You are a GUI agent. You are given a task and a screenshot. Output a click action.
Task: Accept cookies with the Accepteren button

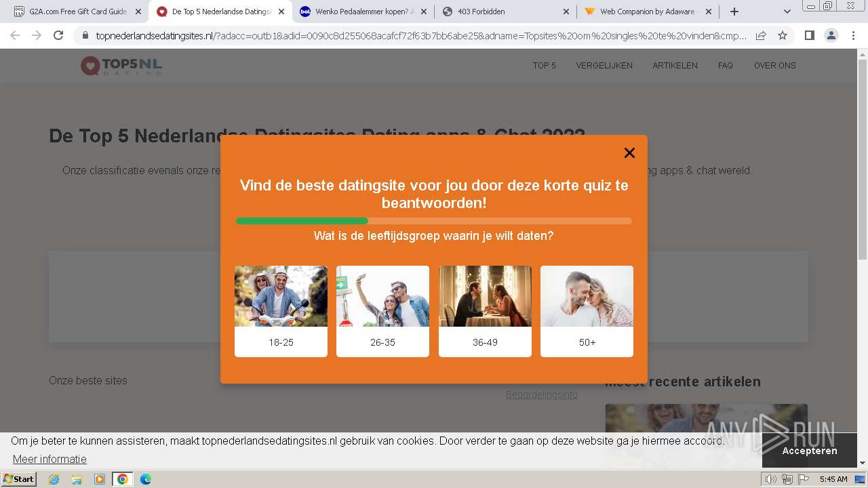click(810, 451)
